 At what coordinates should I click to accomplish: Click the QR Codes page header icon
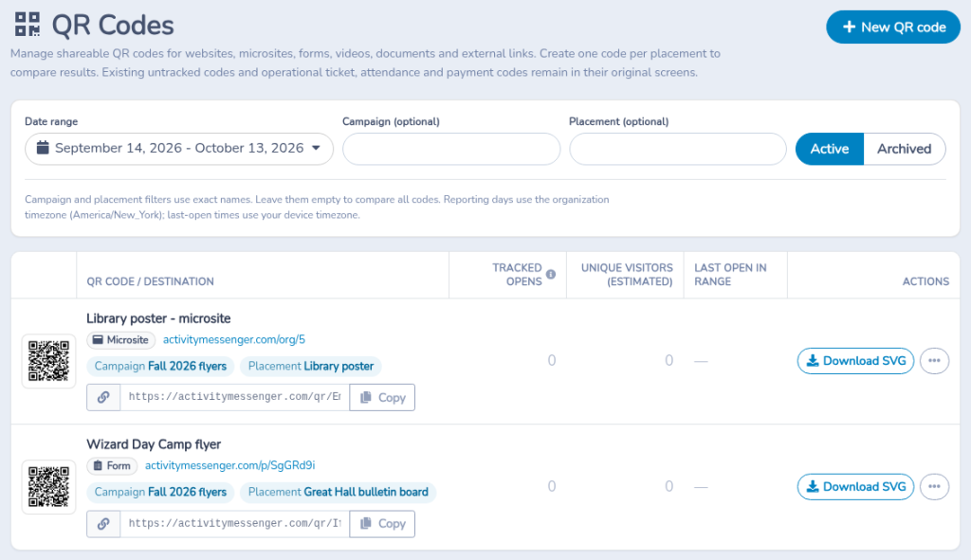(27, 25)
